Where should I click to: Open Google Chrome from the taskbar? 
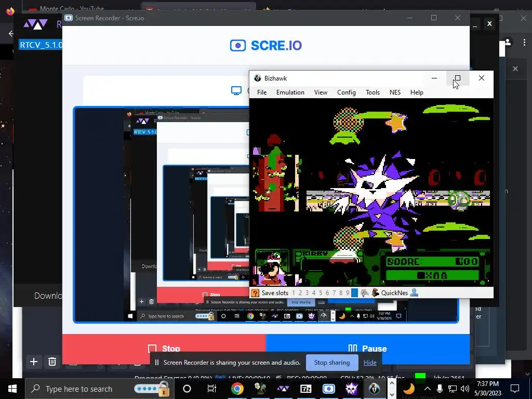pos(237,389)
